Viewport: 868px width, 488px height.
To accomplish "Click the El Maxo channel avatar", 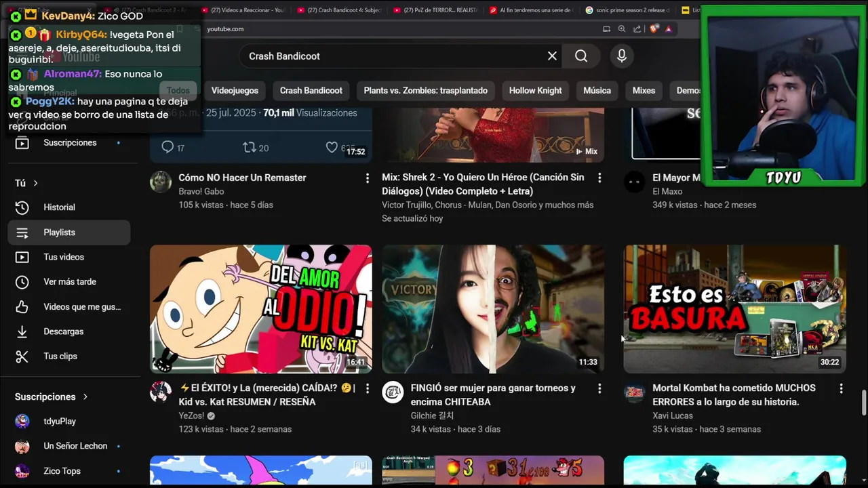I will (x=634, y=182).
